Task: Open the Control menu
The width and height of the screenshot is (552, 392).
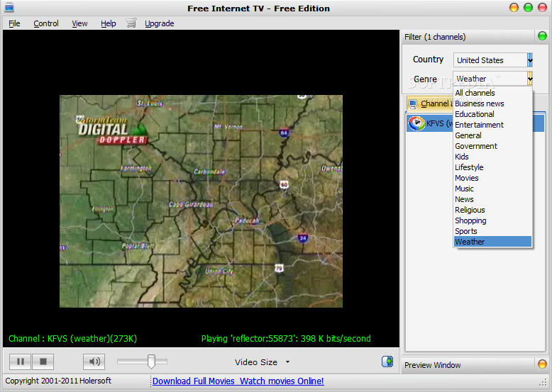Action: 46,23
